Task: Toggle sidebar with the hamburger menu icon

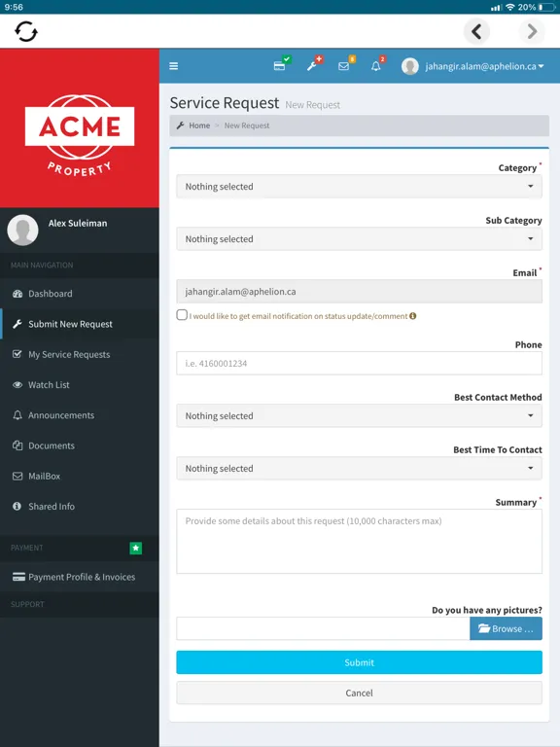Action: point(174,66)
